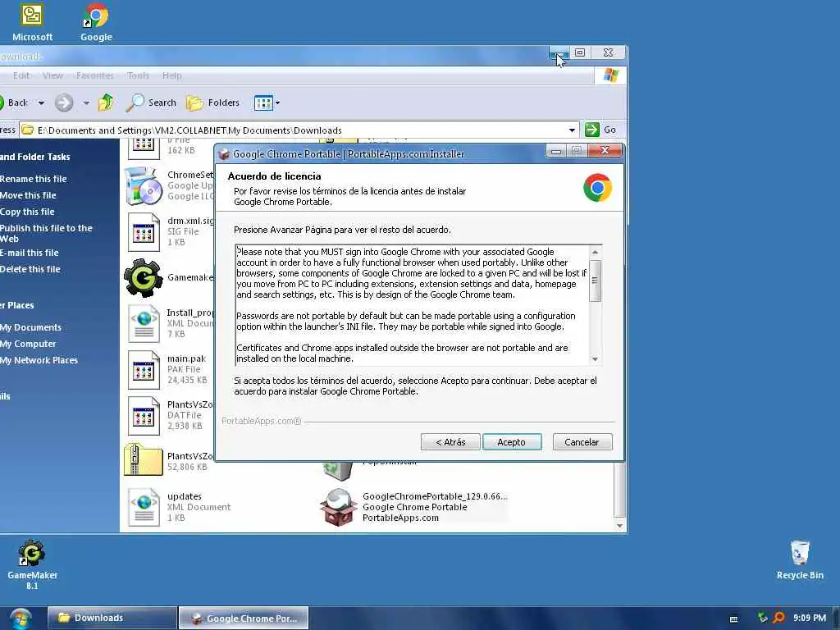Click the installer title bar box icon
Viewport: 840px width, 630px height.
pyautogui.click(x=224, y=154)
